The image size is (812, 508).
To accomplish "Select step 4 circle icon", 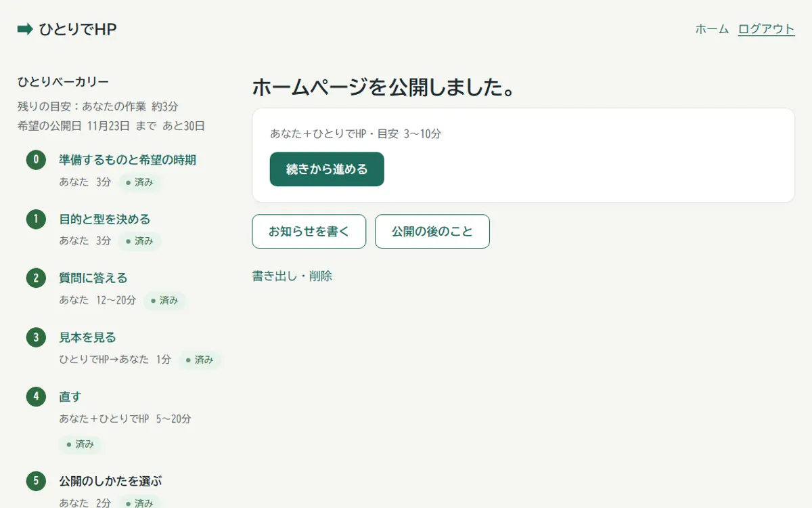I will 36,396.
